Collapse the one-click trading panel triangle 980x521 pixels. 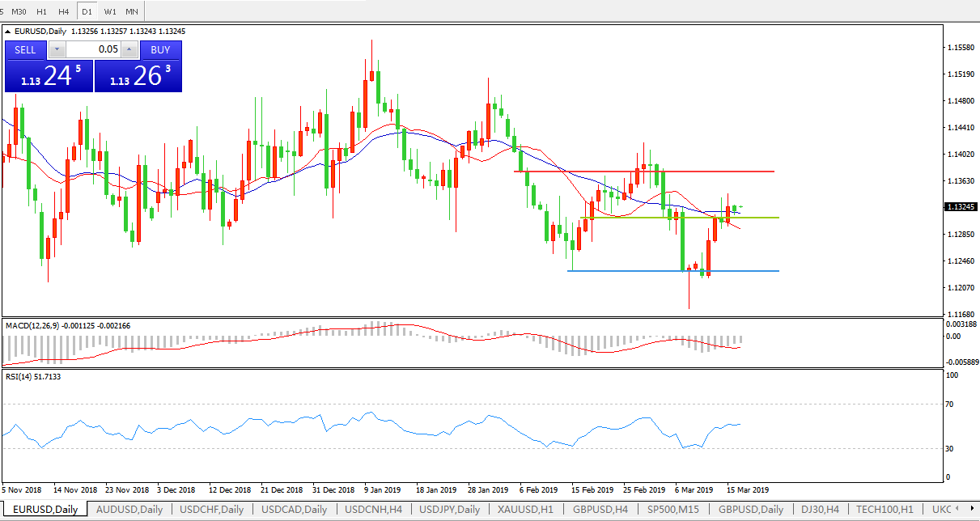point(9,32)
